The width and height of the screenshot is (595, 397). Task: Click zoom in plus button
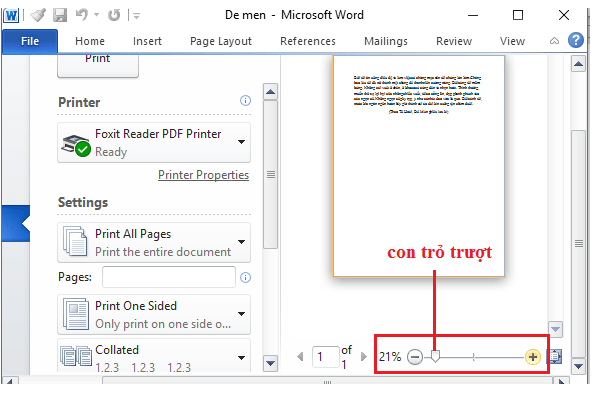pyautogui.click(x=532, y=357)
